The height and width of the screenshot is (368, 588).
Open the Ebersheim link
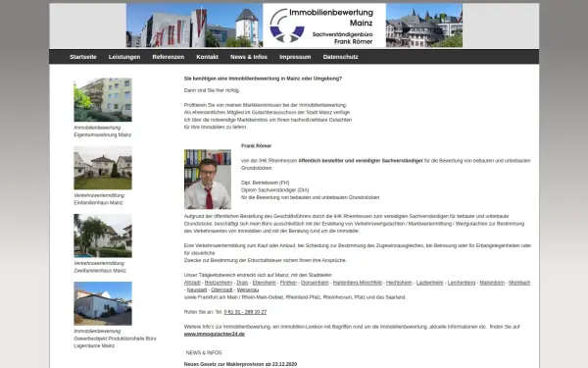264,283
